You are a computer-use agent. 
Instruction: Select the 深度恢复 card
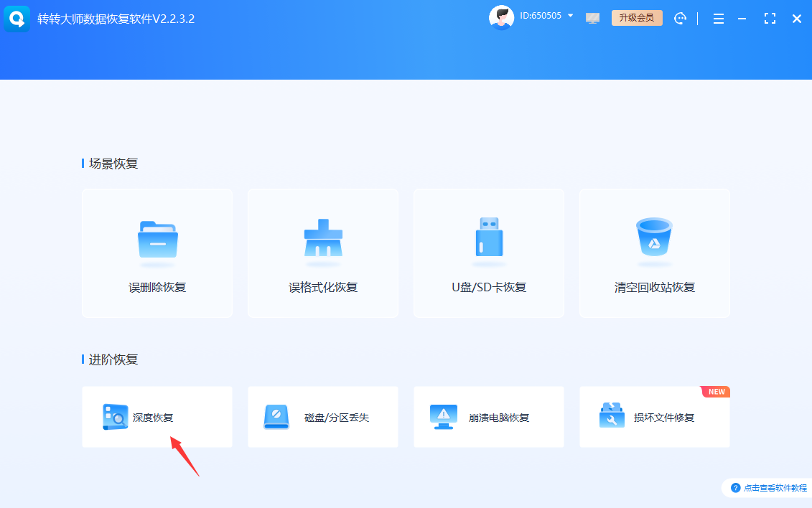click(157, 417)
